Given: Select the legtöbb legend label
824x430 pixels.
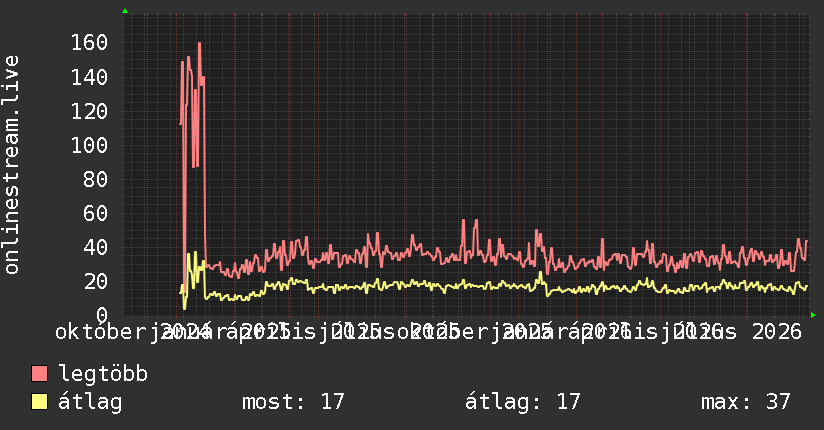Looking at the screenshot, I should (103, 373).
